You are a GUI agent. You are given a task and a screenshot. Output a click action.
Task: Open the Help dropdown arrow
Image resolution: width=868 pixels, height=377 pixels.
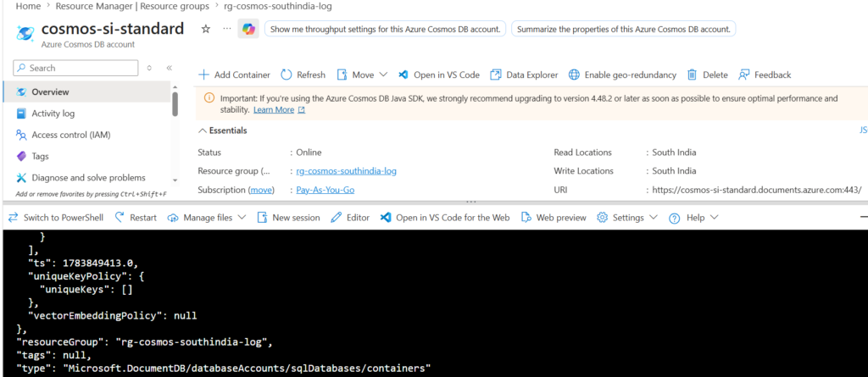pos(714,218)
